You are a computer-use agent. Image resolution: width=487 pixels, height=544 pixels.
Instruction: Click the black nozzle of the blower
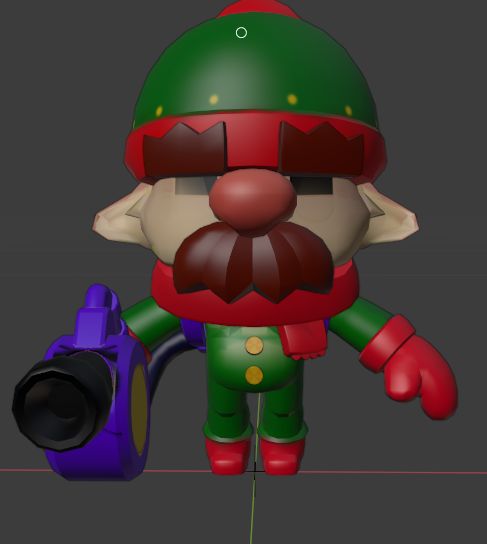[x=62, y=399]
